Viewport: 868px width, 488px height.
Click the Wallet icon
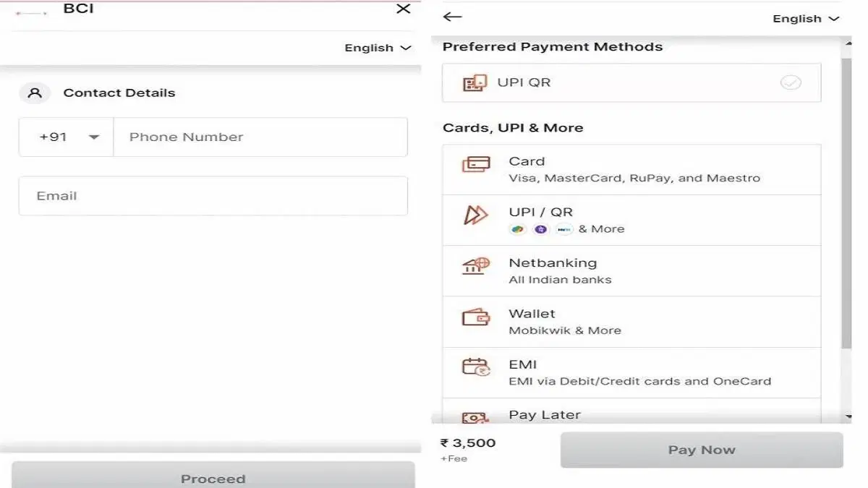pyautogui.click(x=474, y=317)
